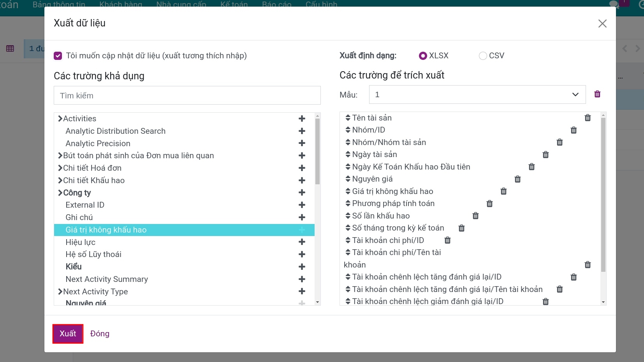The height and width of the screenshot is (362, 644).
Task: Remove Ngày tài sản export field
Action: coord(546,155)
